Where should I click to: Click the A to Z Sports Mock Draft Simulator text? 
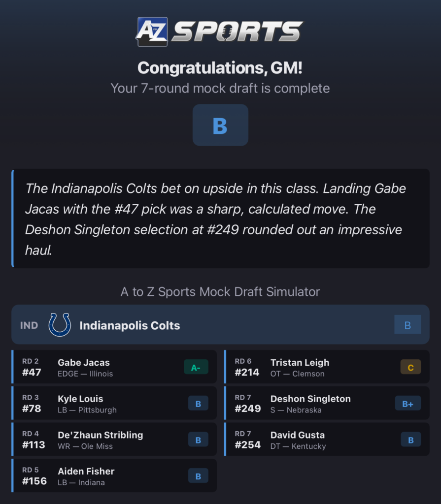pos(220,291)
